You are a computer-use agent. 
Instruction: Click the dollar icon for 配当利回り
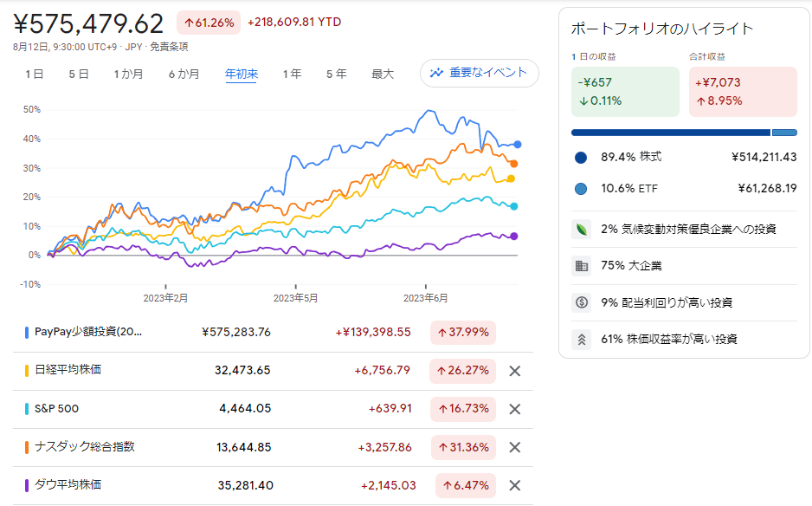[x=582, y=302]
